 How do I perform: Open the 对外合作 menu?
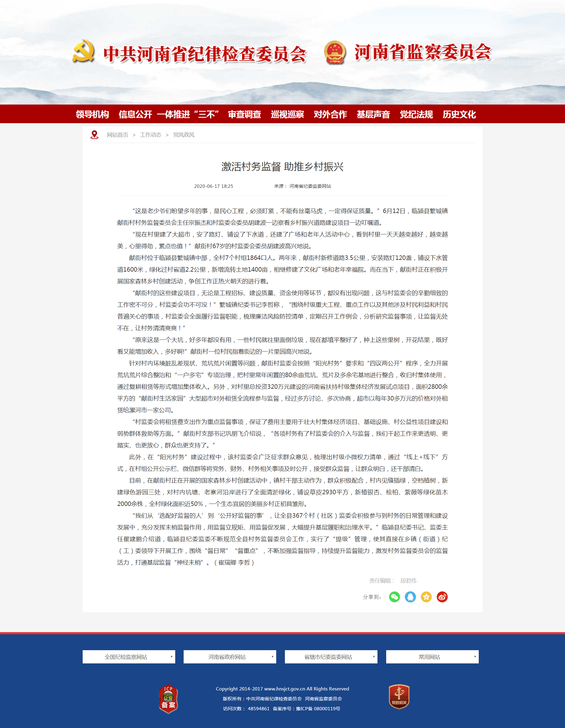[x=330, y=114]
